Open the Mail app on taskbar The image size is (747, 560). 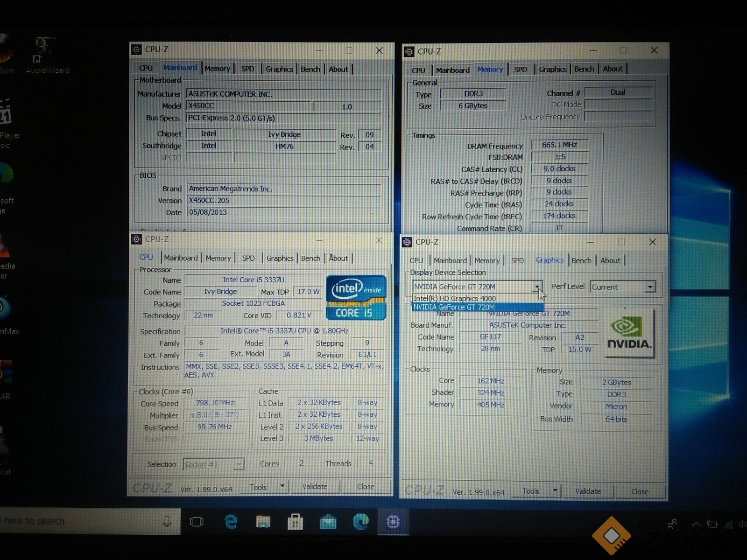[x=328, y=522]
